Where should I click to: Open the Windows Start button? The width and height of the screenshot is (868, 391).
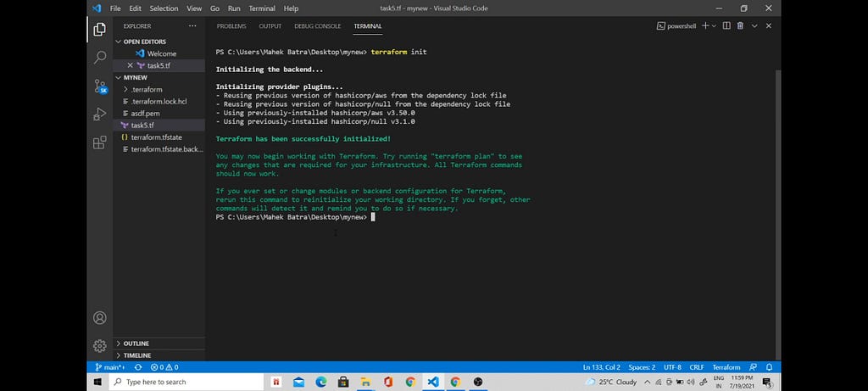pos(98,383)
